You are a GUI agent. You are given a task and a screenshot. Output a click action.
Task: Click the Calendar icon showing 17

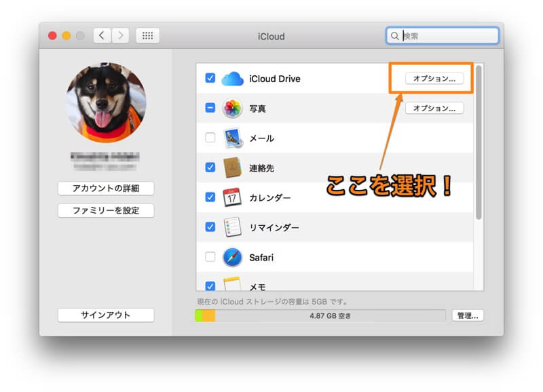(x=232, y=197)
